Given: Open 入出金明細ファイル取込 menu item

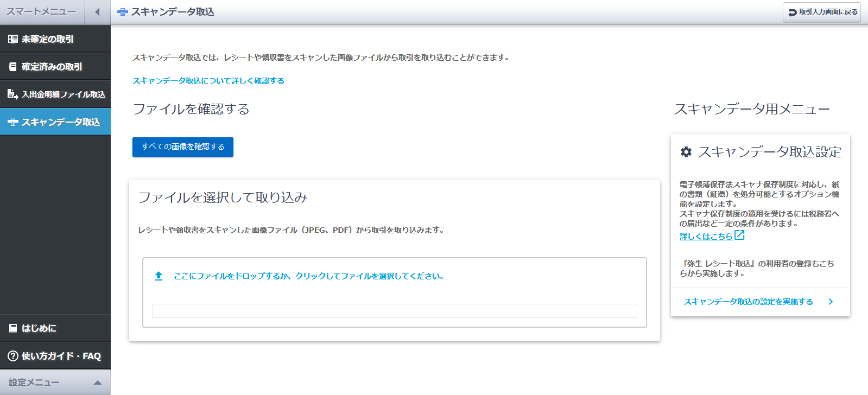Looking at the screenshot, I should 55,94.
